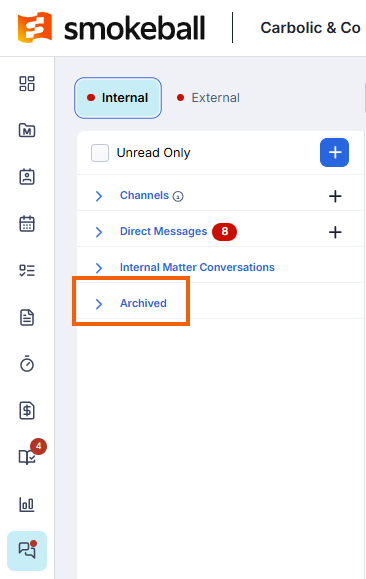Expand Internal Matter Conversations chevron
This screenshot has height=579, width=366.
pos(99,268)
